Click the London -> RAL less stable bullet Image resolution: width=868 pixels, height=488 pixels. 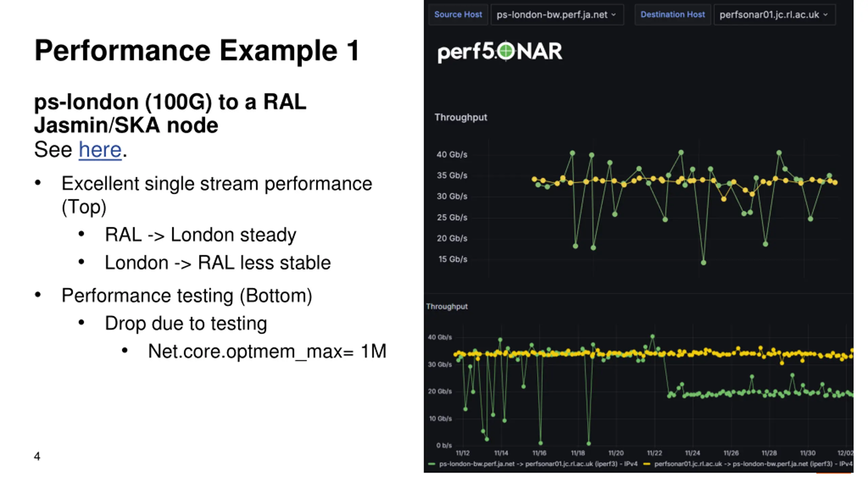pyautogui.click(x=218, y=263)
